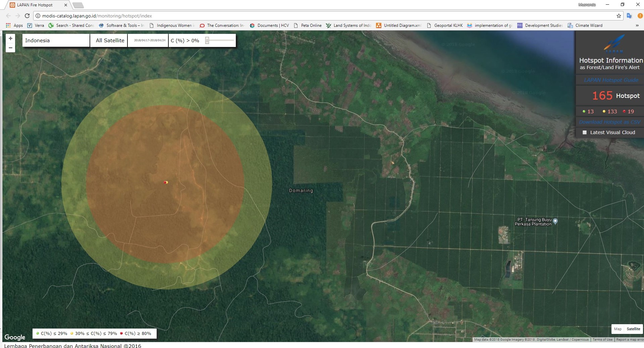644x348 pixels.
Task: Expand the hidden bookmarks overflow chevron
Action: pyautogui.click(x=637, y=25)
